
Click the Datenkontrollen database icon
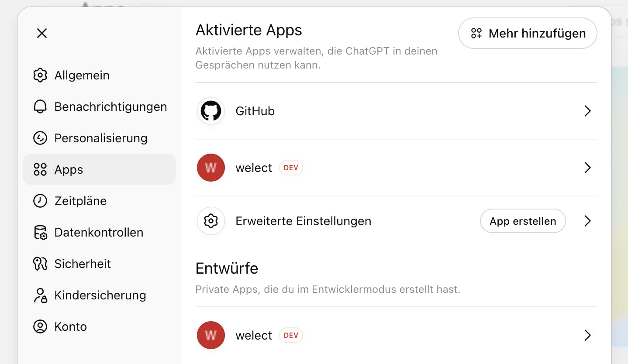(40, 232)
